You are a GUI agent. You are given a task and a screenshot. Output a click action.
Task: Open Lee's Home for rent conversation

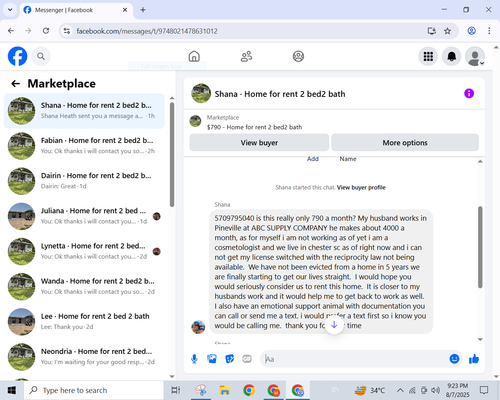point(84,322)
